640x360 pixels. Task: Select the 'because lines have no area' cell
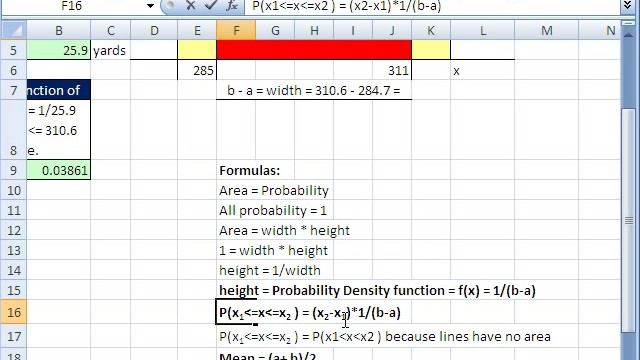[x=236, y=336]
